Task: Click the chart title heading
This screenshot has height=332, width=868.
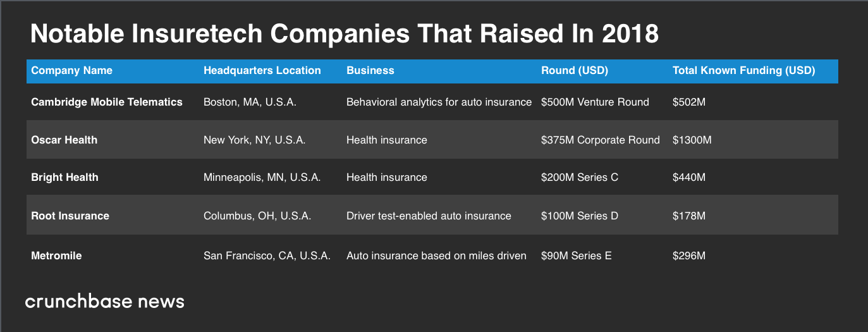Action: [x=344, y=34]
